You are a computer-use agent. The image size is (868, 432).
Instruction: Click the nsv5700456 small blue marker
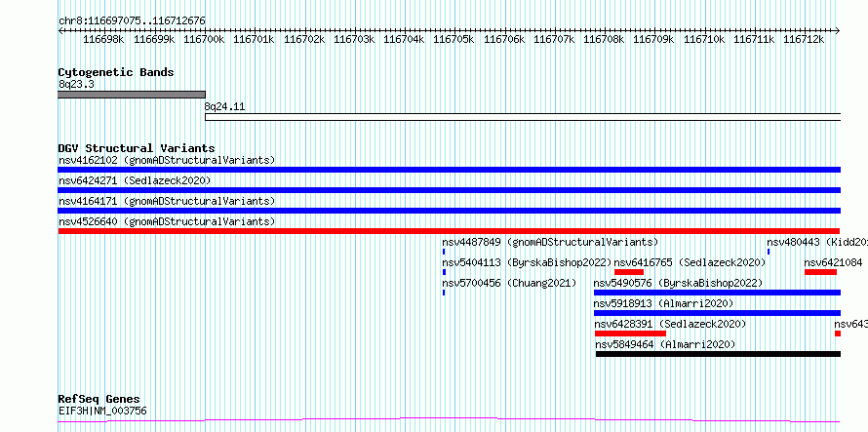coord(444,293)
